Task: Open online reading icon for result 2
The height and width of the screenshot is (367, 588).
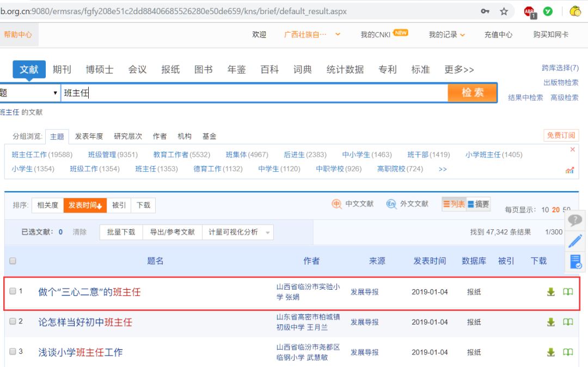Action: click(x=568, y=322)
